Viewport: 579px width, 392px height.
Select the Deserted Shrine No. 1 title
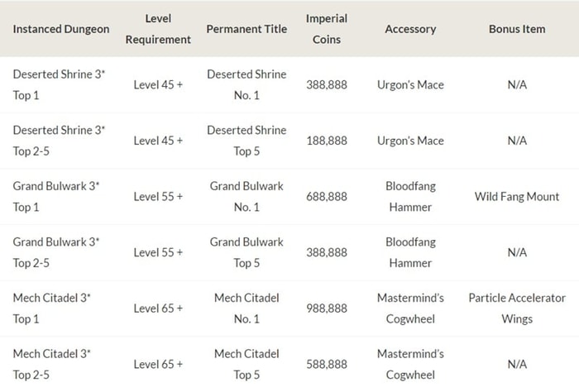246,84
